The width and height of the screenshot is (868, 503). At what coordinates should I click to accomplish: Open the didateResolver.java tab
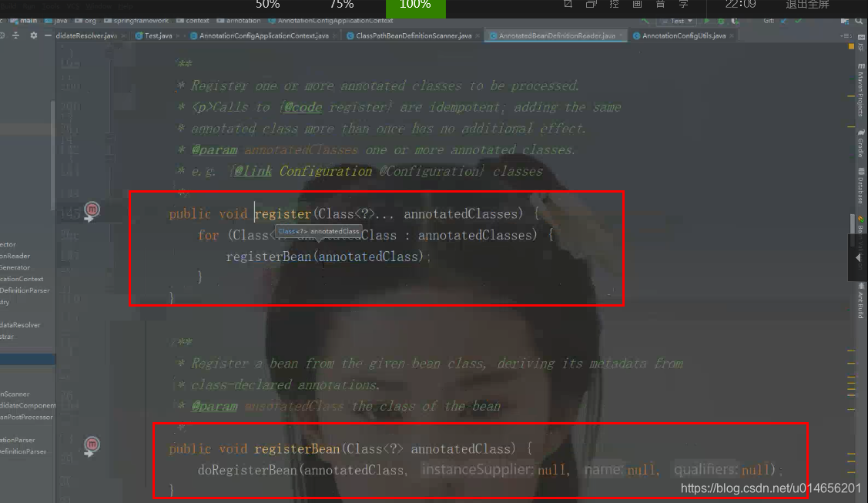[x=86, y=36]
